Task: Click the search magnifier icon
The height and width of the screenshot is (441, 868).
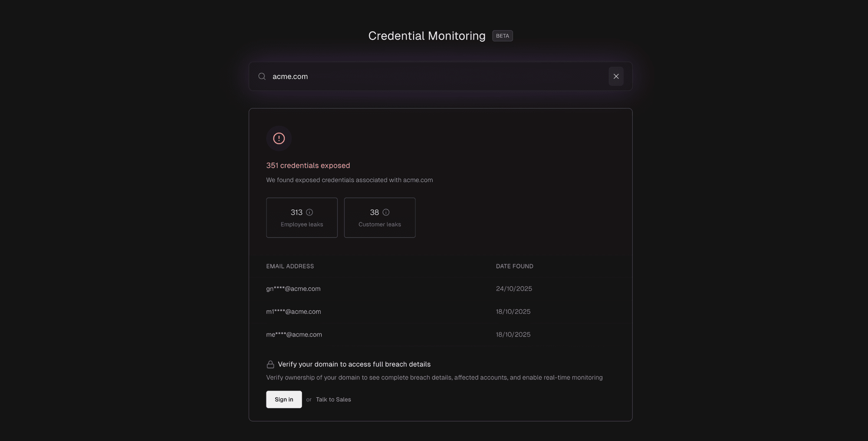Action: pyautogui.click(x=262, y=76)
